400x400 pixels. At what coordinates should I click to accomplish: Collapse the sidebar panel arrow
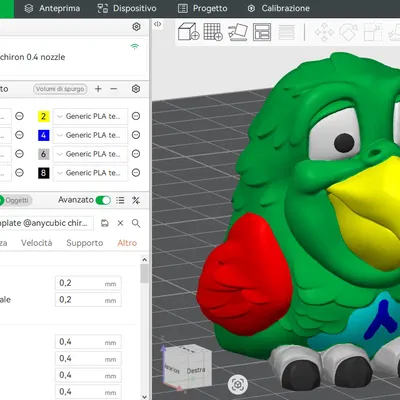(x=157, y=24)
